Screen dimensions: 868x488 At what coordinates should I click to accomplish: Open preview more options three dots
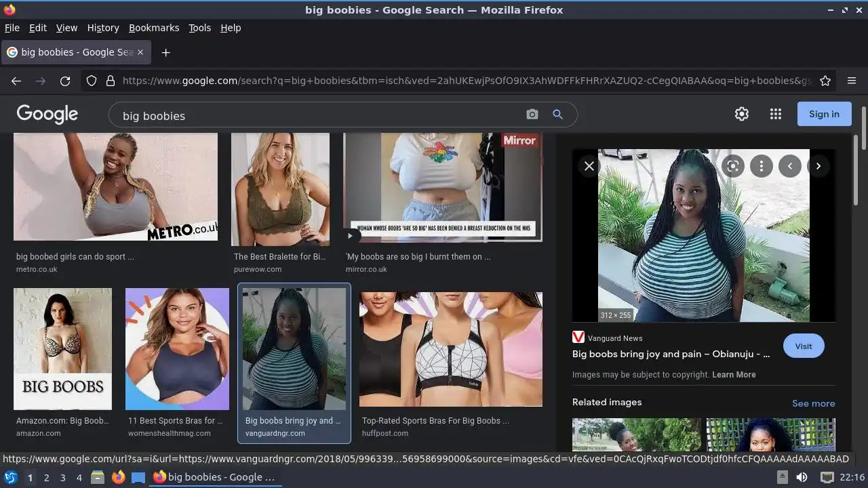point(762,165)
